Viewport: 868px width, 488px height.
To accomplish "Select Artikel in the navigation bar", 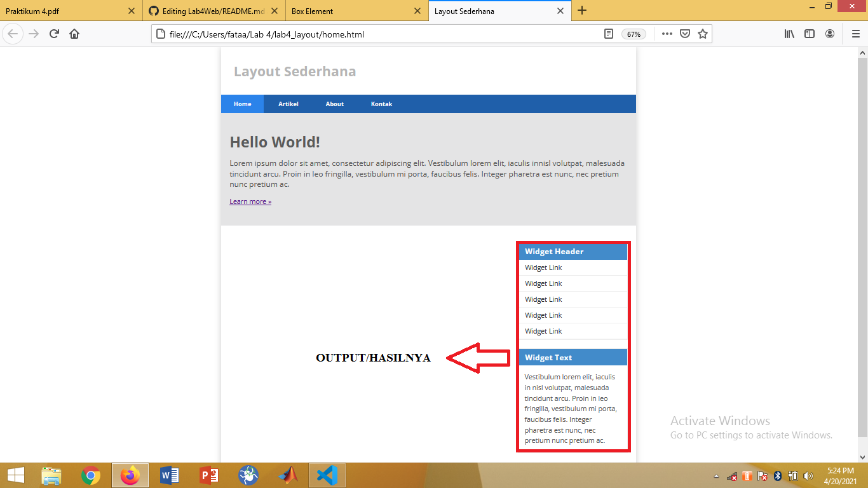I will (x=288, y=104).
